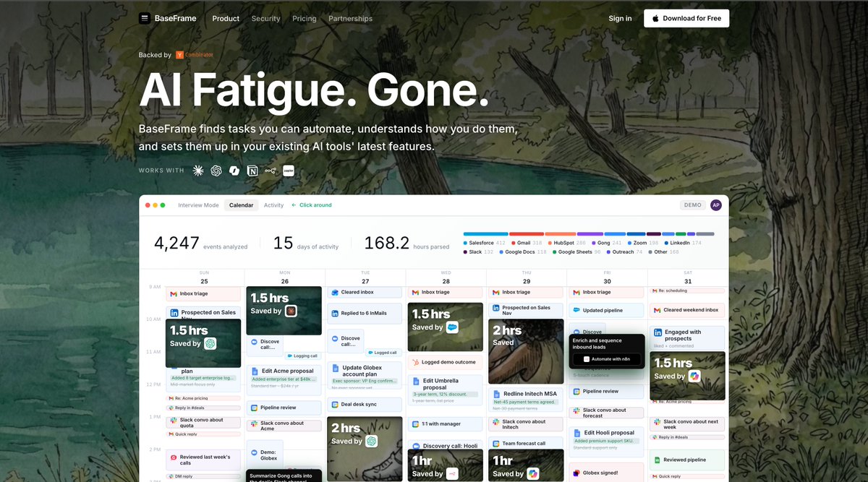868x482 pixels.
Task: Click the Salesforce 412 legend entry
Action: click(x=485, y=243)
